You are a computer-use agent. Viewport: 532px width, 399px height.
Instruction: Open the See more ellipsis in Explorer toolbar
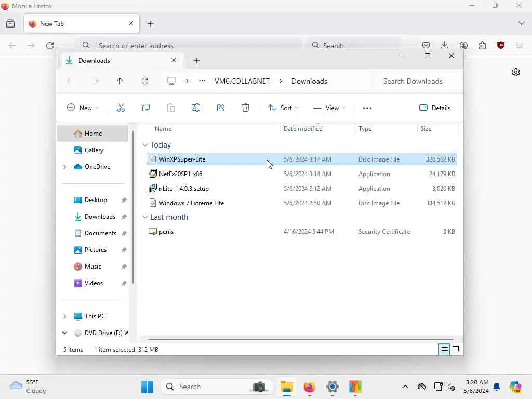367,108
